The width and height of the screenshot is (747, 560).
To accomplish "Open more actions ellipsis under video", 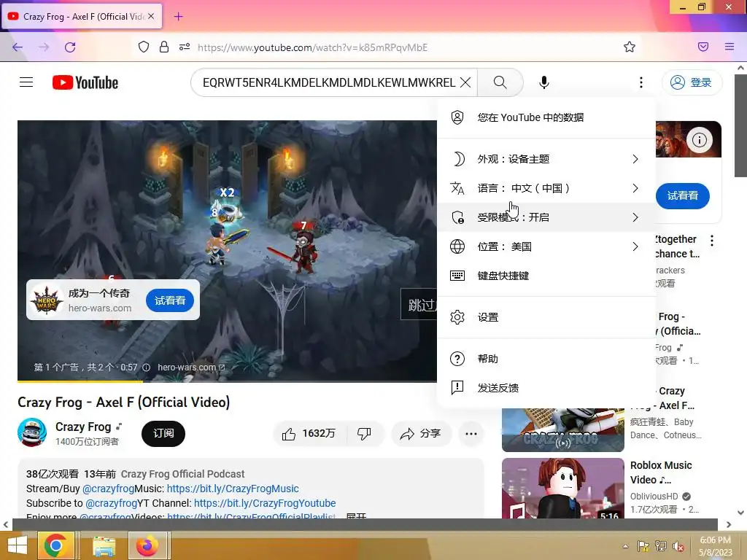I will pos(471,434).
